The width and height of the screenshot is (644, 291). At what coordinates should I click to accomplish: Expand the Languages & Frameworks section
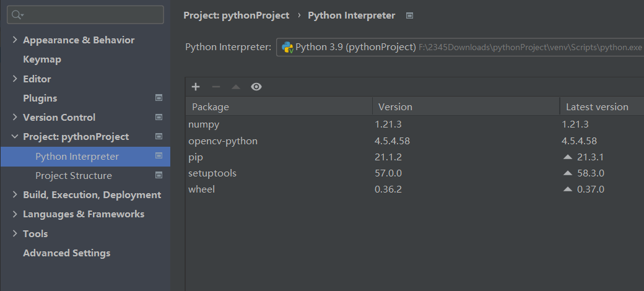(x=15, y=214)
